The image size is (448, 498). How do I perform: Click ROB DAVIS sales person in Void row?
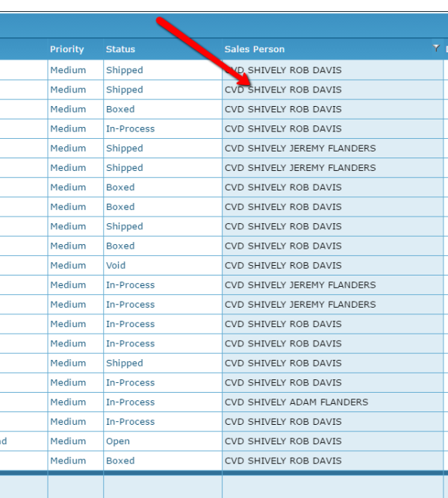point(333,266)
